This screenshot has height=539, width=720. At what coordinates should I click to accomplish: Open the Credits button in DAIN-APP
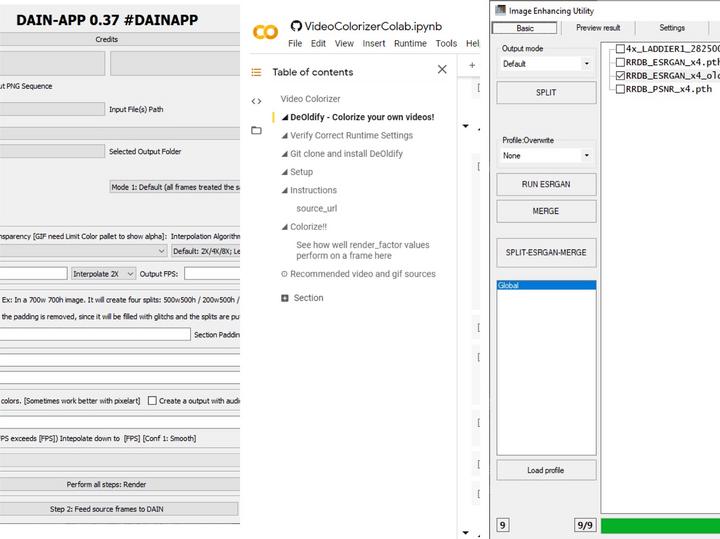coord(120,39)
